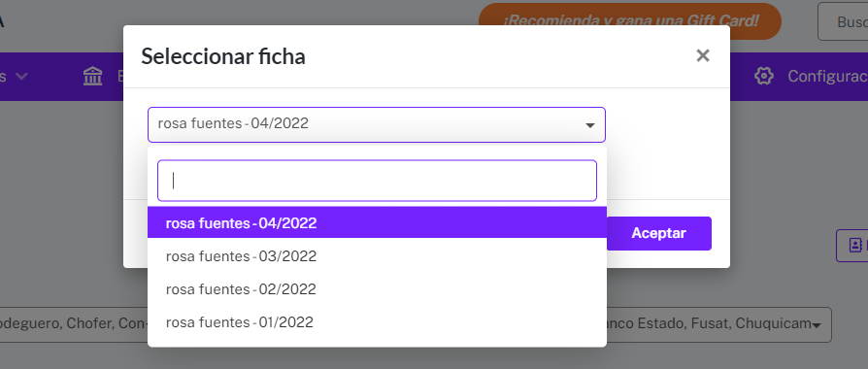Select rosa fuentes - 04/2022 highlighted option
868x369 pixels.
(x=377, y=222)
